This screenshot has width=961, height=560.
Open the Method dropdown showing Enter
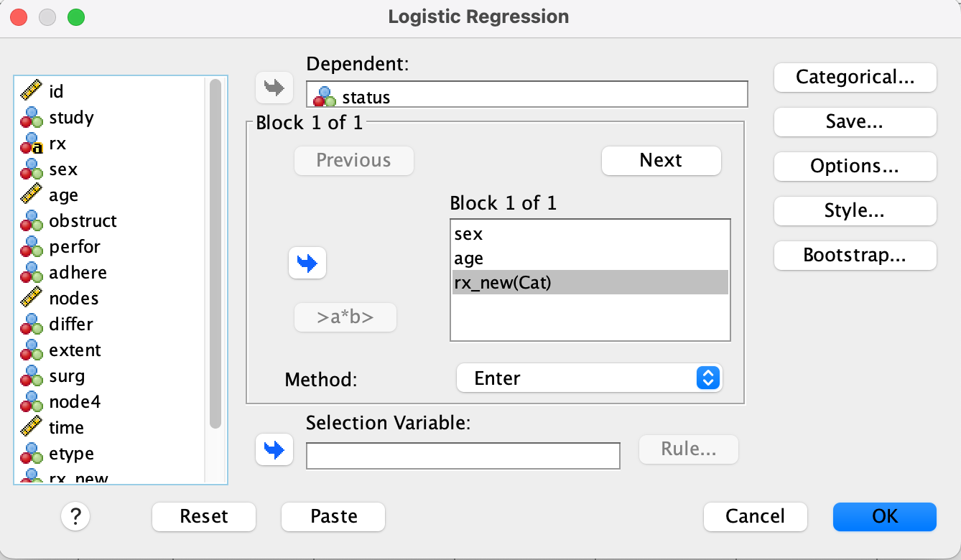588,378
